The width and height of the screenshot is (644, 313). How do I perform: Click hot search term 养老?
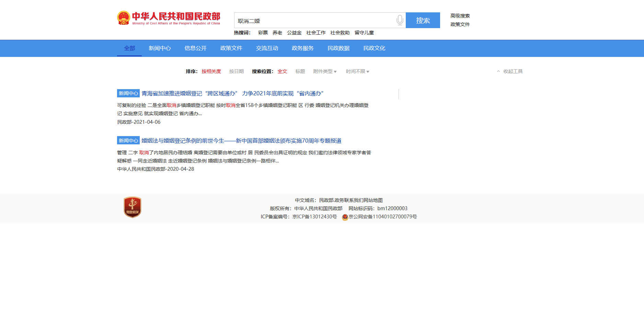pyautogui.click(x=277, y=33)
